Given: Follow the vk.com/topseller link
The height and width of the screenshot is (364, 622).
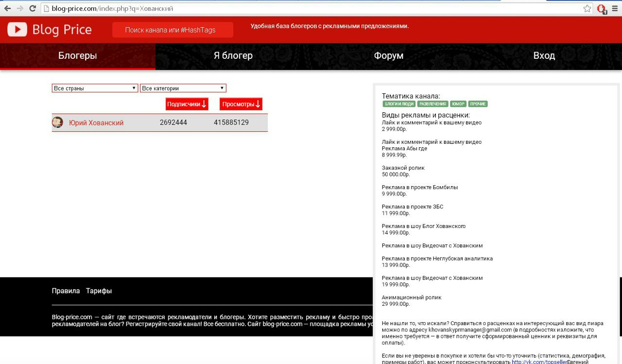Looking at the screenshot, I should coord(539,362).
